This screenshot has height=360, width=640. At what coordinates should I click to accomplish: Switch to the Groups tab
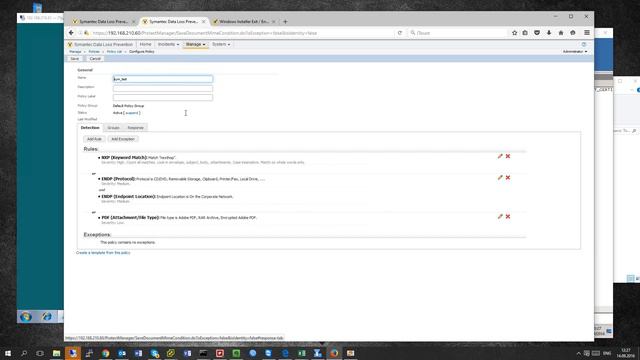tap(113, 128)
